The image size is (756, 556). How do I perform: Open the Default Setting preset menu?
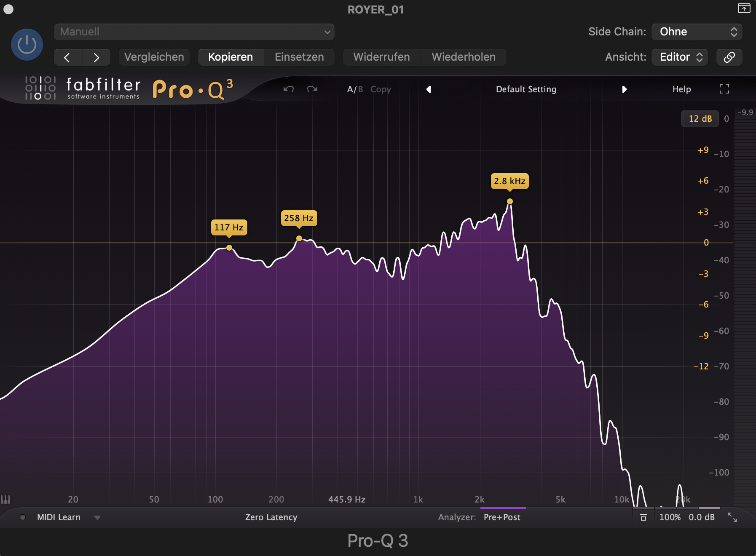(526, 89)
